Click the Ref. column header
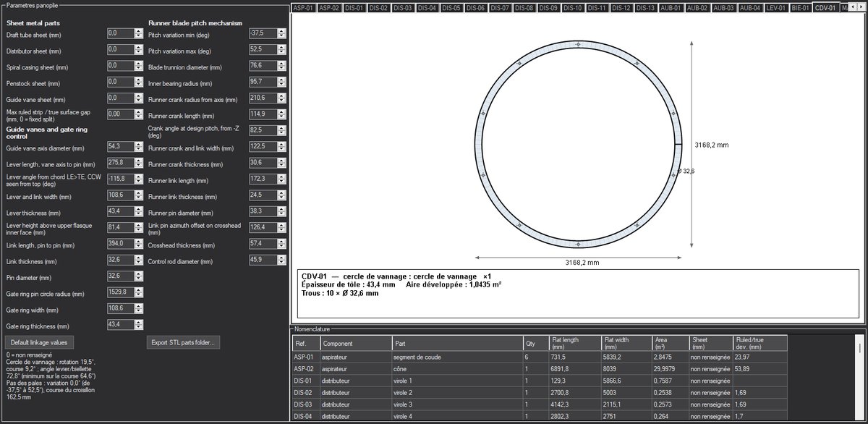 pos(306,343)
